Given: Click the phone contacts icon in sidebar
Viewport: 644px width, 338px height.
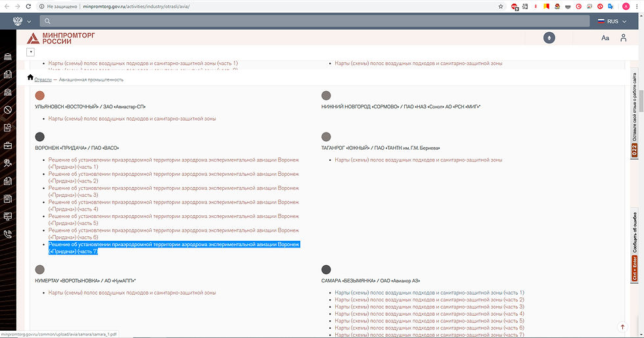Looking at the screenshot, I should pyautogui.click(x=8, y=233).
